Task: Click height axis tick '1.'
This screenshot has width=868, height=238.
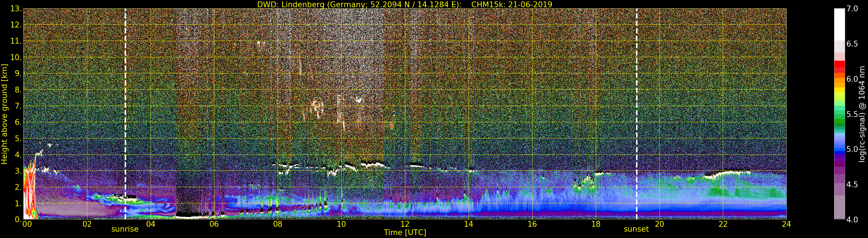Action: (18, 203)
